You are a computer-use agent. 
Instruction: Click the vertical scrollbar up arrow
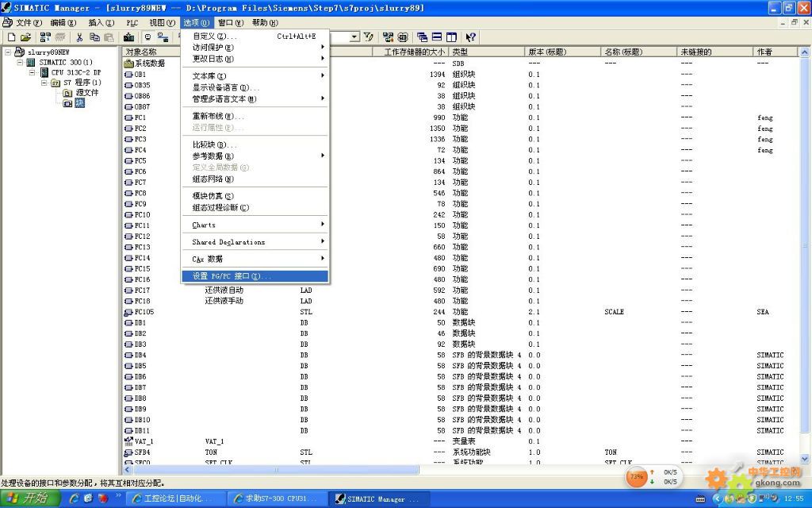[804, 52]
